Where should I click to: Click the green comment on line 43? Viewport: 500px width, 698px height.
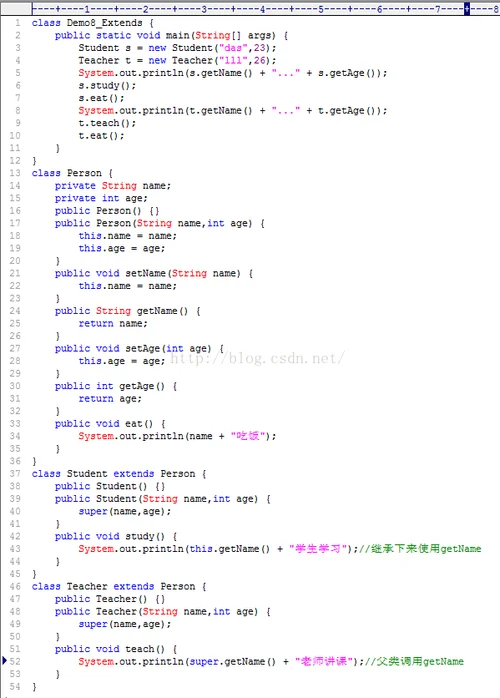pos(420,548)
